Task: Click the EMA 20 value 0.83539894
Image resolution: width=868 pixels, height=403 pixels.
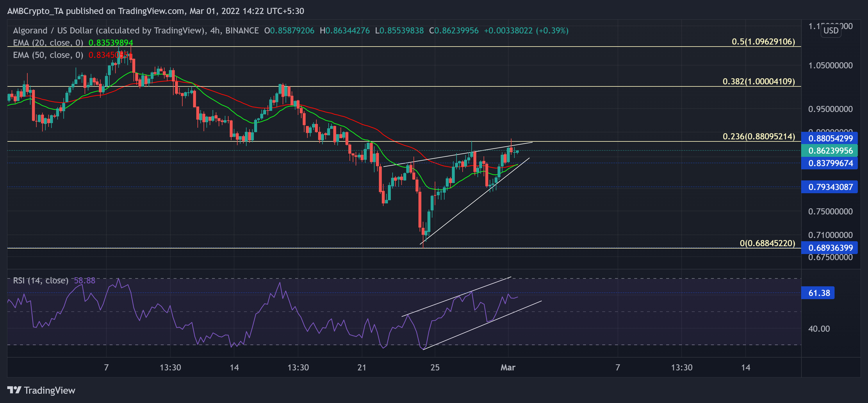Action: click(110, 43)
